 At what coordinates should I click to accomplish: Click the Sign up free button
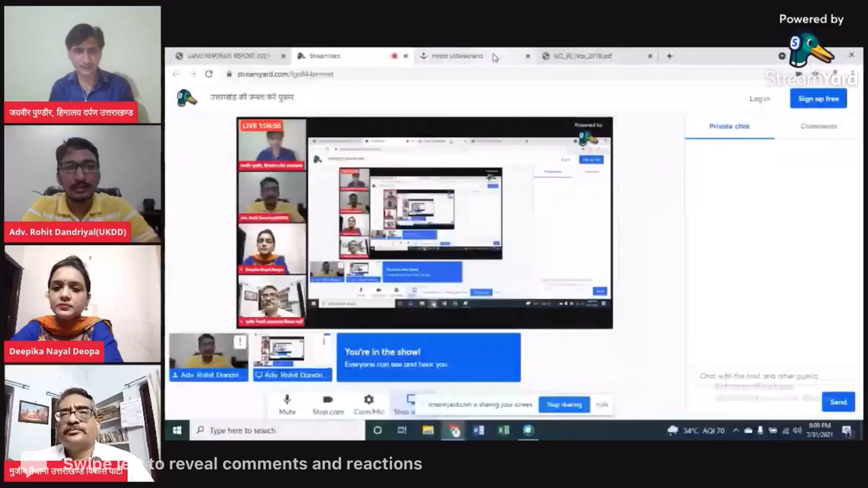pyautogui.click(x=818, y=99)
